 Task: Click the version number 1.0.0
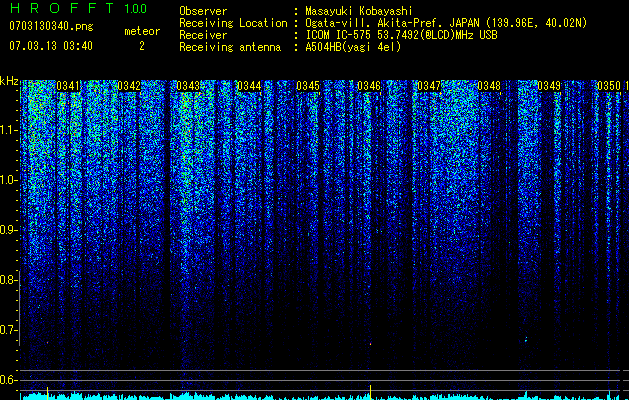point(135,8)
